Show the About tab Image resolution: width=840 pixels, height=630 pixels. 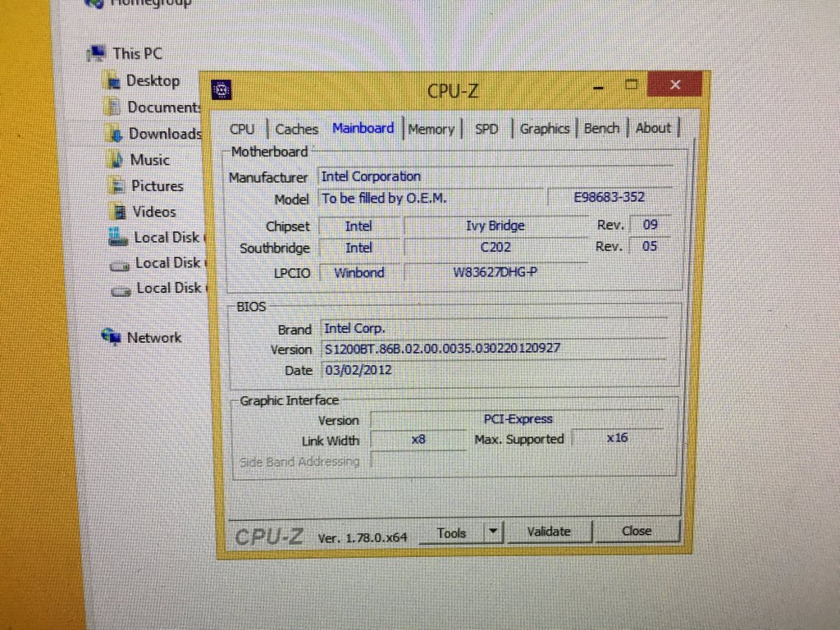[x=653, y=128]
